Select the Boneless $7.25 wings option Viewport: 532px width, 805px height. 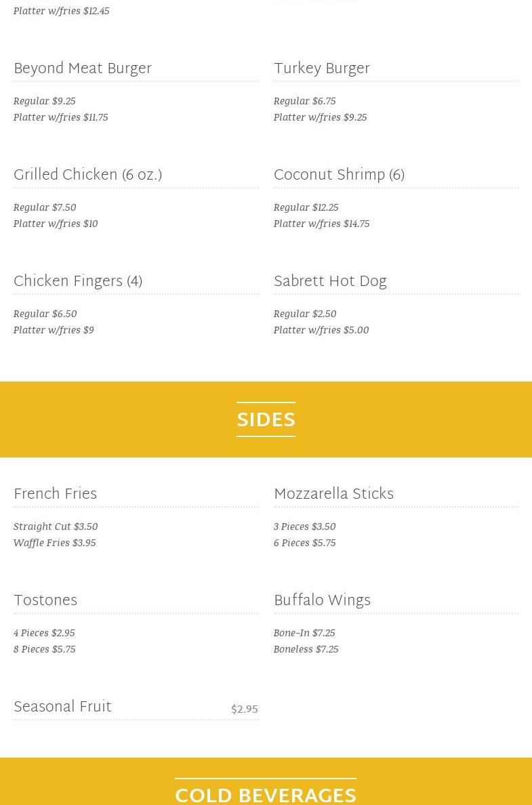[x=306, y=649]
